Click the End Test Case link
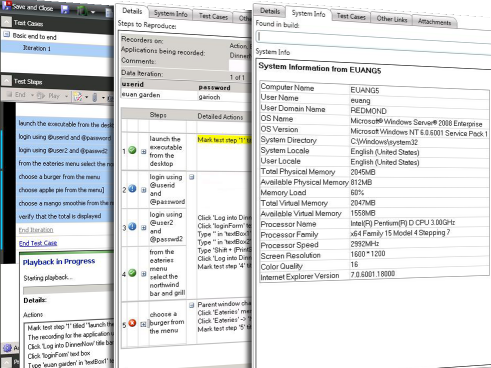This screenshot has width=491, height=368. pos(38,243)
